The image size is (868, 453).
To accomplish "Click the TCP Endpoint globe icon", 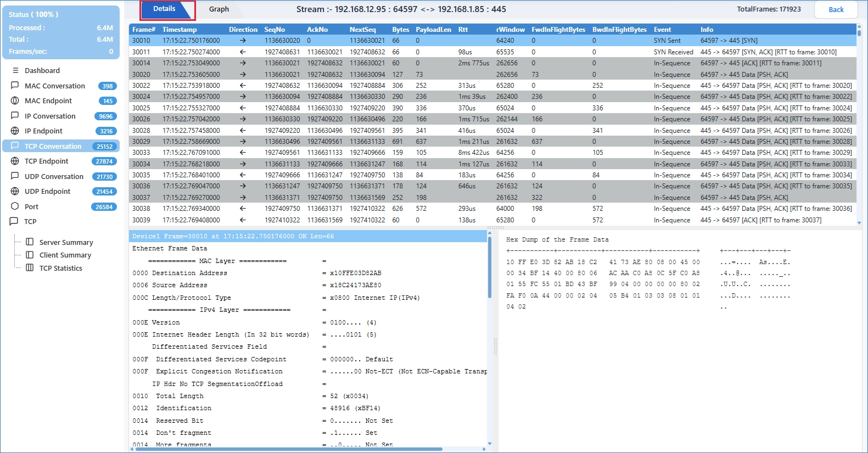I will pyautogui.click(x=15, y=161).
